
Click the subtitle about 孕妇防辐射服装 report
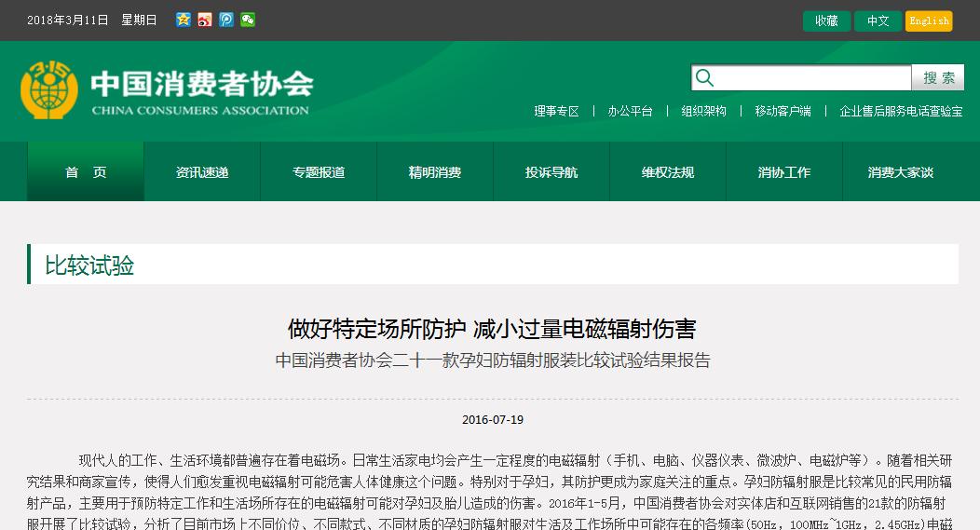(493, 360)
